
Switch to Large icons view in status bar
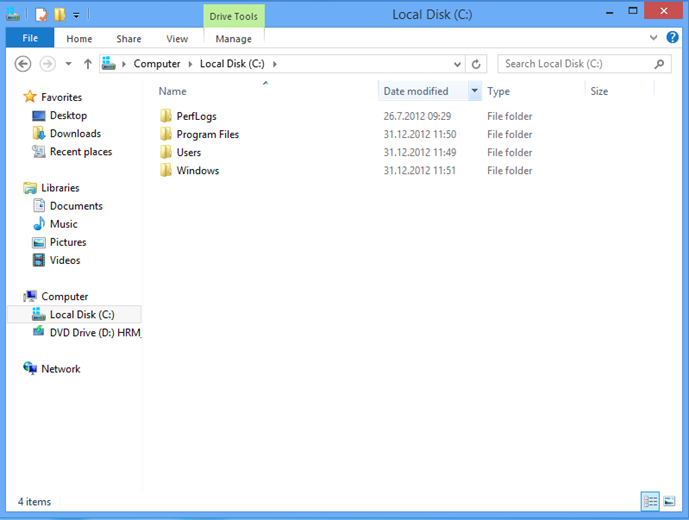pyautogui.click(x=669, y=501)
